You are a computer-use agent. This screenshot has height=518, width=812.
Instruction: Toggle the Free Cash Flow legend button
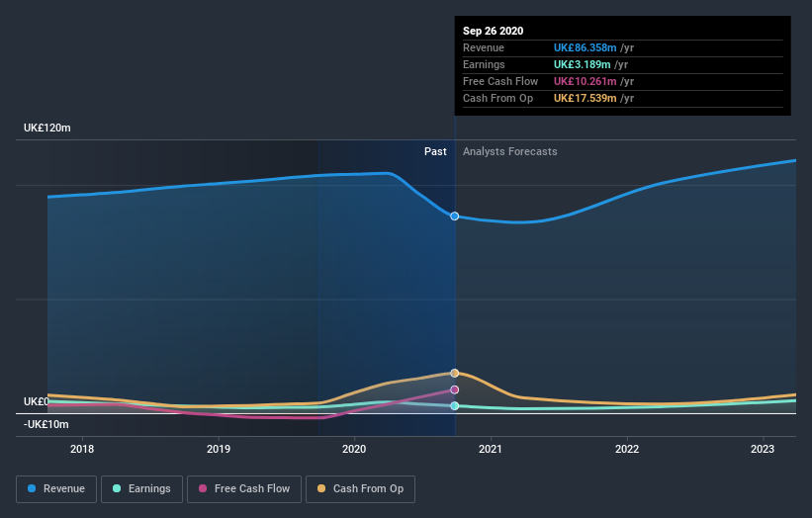point(244,489)
